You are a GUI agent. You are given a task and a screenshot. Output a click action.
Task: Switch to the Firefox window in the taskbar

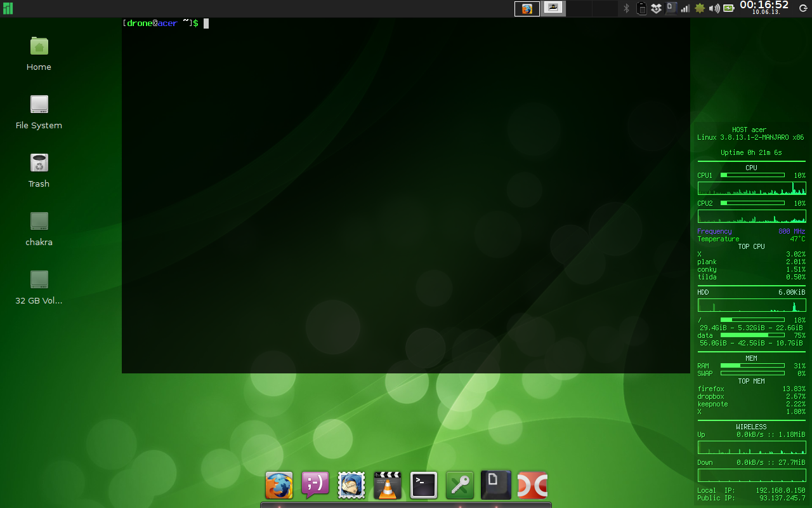pos(527,8)
